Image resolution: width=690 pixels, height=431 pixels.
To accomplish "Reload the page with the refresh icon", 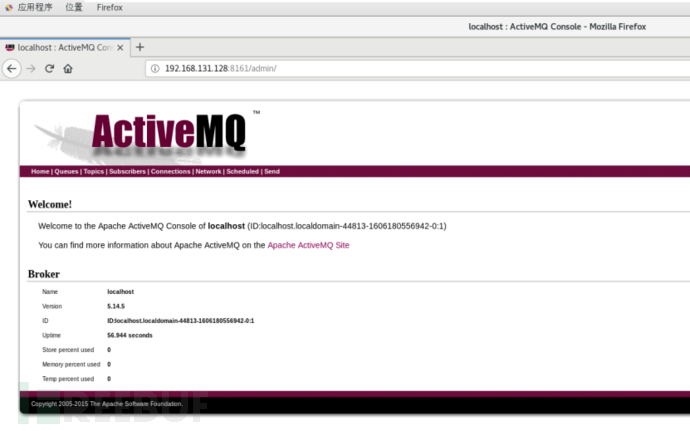I will (x=49, y=69).
